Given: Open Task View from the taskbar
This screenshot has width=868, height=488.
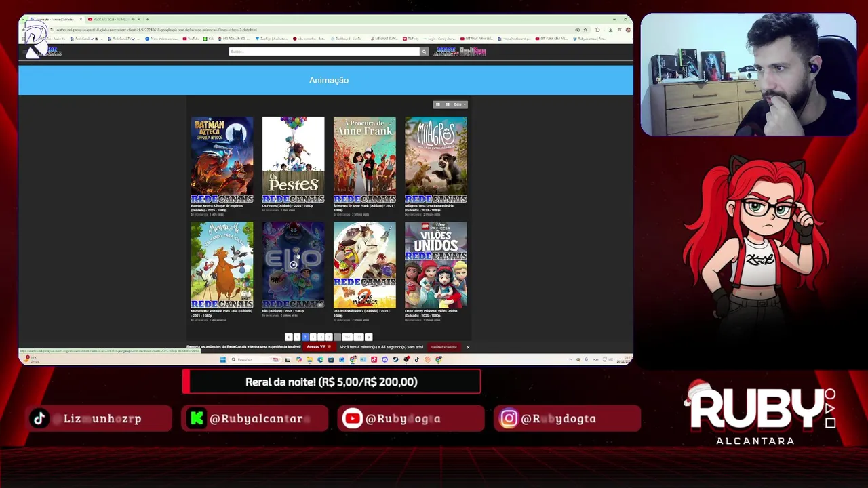Looking at the screenshot, I should click(x=288, y=360).
